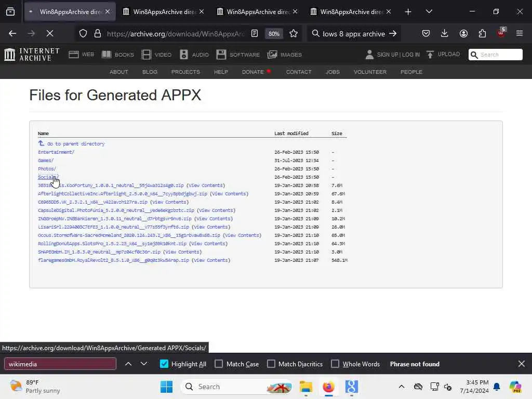Viewport: 532px width, 399px height.
Task: Open Internet Archive Books section
Action: point(118,54)
